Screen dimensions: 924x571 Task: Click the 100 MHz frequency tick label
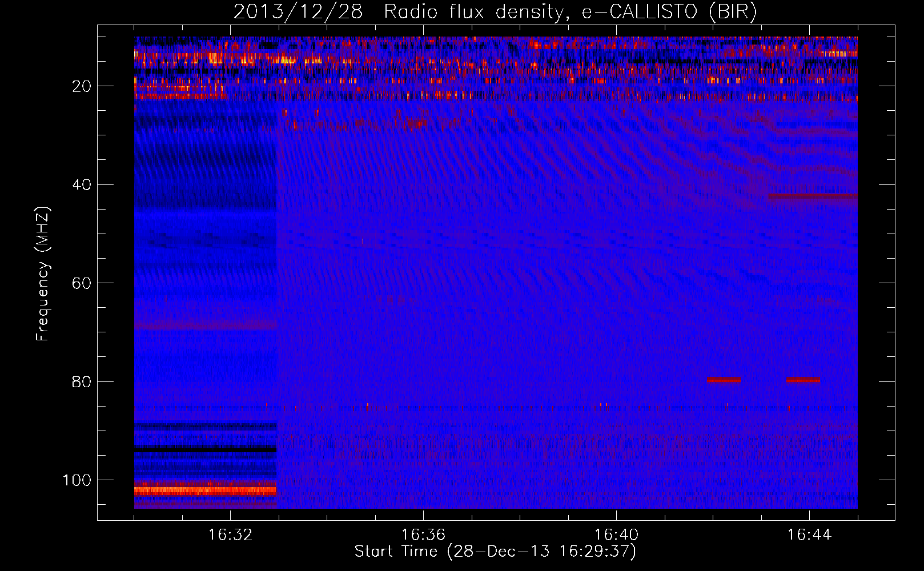(77, 480)
